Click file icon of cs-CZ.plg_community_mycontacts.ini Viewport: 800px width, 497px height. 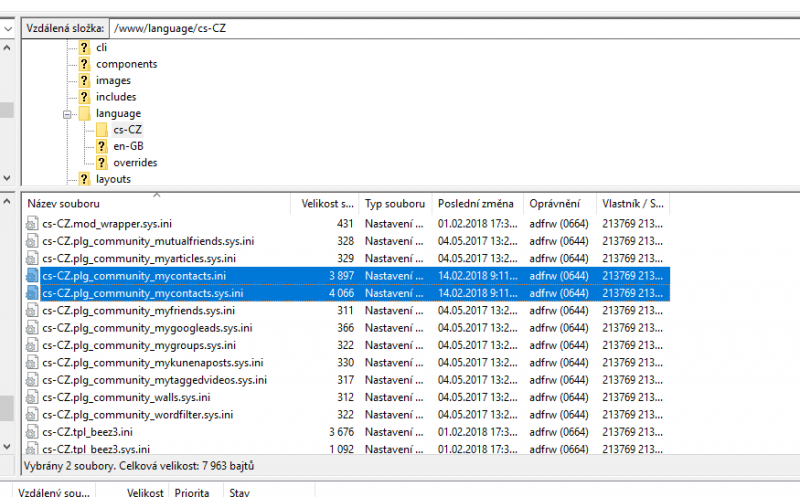coord(32,276)
